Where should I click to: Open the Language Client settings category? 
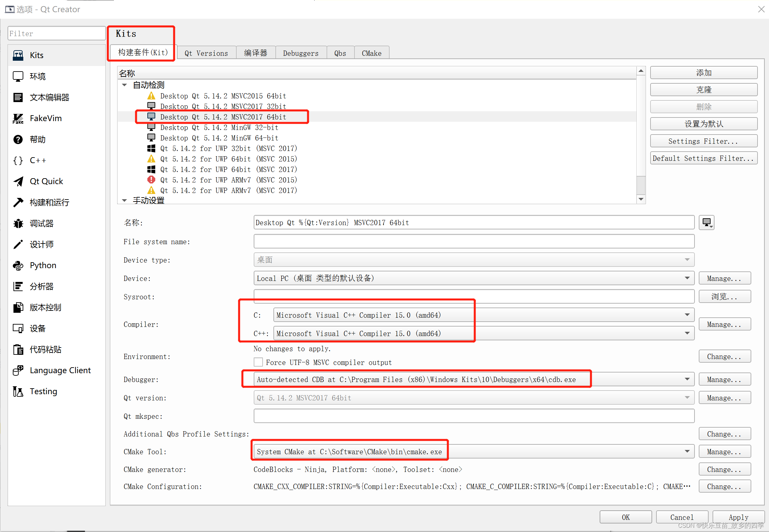57,370
